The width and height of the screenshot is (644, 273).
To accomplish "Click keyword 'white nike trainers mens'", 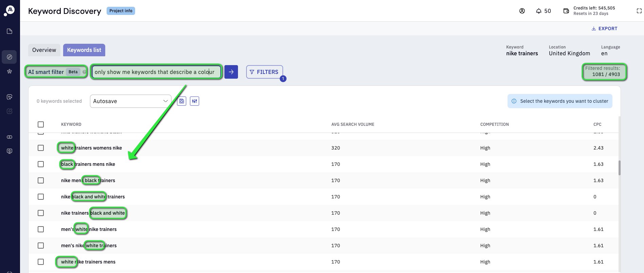I will (88, 262).
